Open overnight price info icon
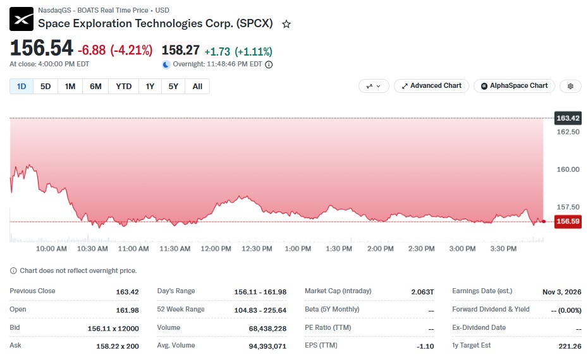The height and width of the screenshot is (364, 588). (269, 64)
